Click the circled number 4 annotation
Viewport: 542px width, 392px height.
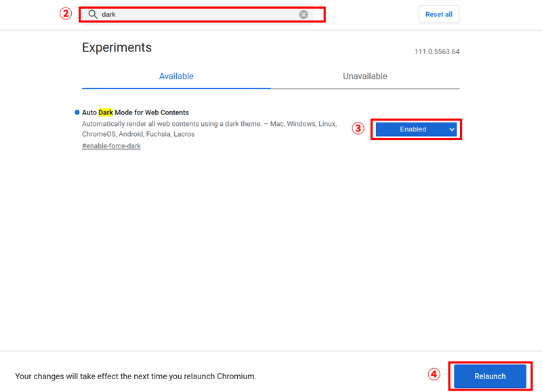(x=434, y=374)
